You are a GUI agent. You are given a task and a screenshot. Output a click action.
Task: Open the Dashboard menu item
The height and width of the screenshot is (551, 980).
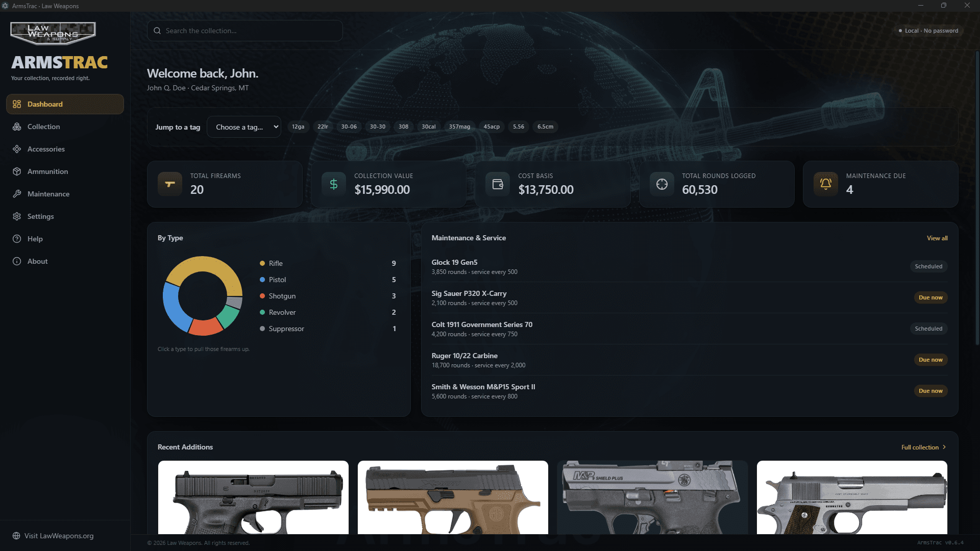65,104
